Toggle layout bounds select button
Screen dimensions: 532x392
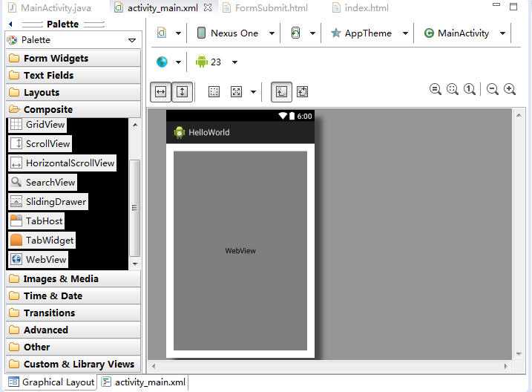tap(281, 91)
